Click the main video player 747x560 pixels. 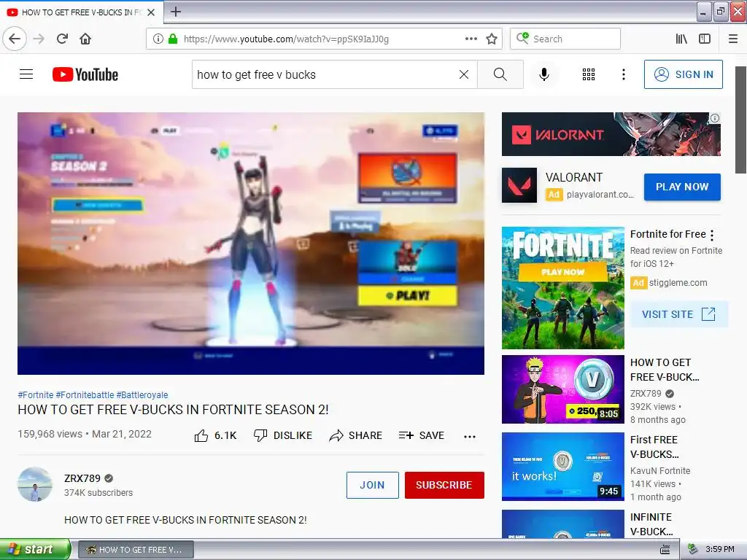(251, 244)
